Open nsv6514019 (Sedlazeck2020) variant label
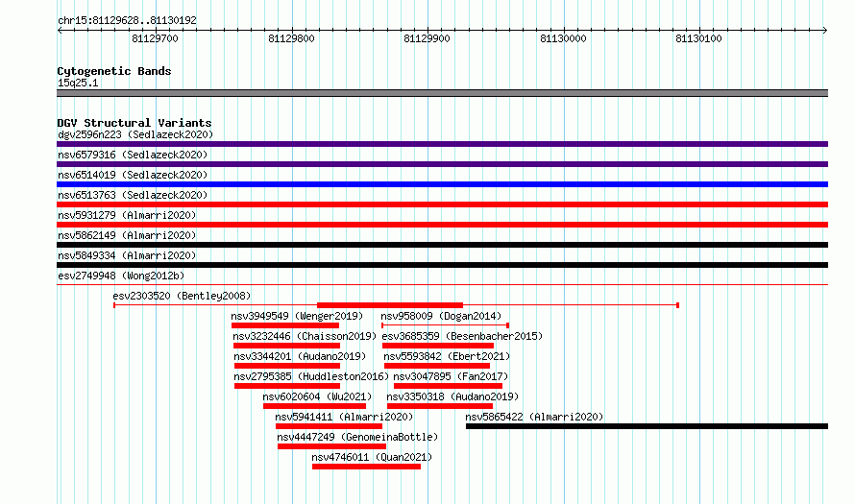 click(x=133, y=175)
